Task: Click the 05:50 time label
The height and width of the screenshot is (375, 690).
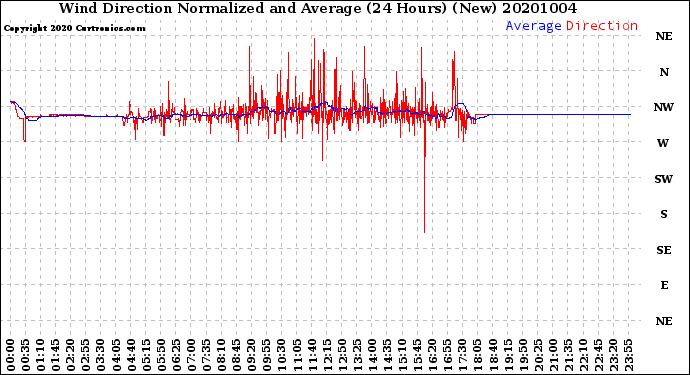Action: tap(161, 355)
